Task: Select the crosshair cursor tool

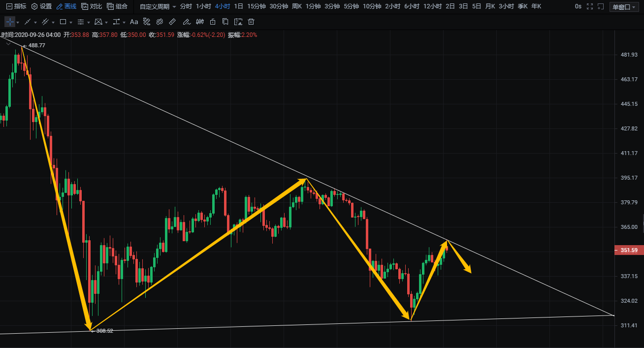Action: tap(10, 22)
